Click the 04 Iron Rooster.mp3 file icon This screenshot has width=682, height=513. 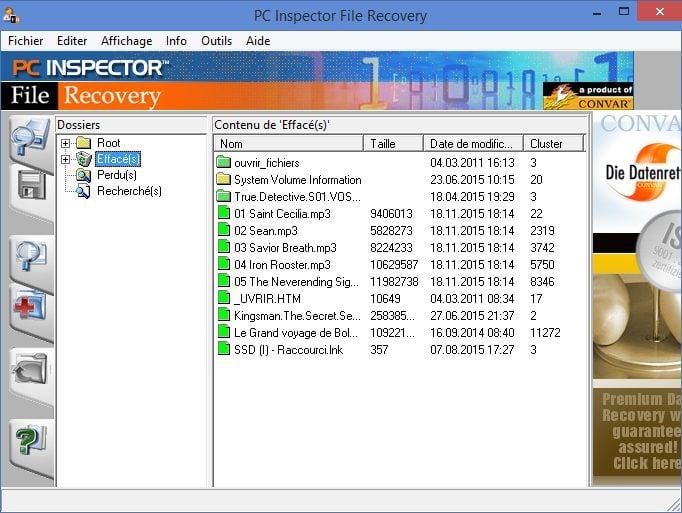[x=224, y=264]
